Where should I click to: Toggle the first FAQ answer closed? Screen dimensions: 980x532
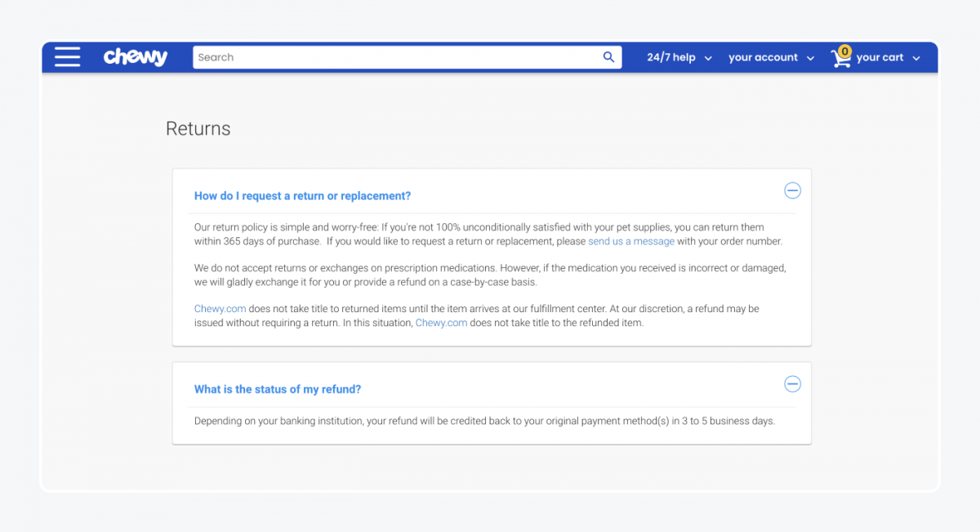pos(302,195)
